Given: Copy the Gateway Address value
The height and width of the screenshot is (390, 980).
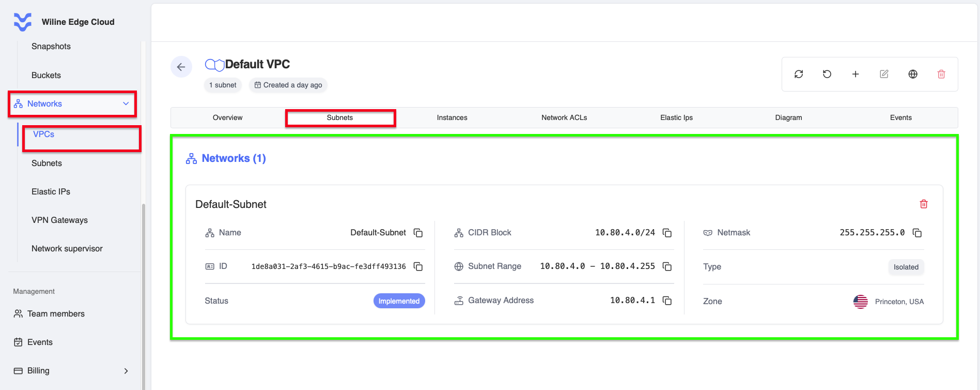Looking at the screenshot, I should (x=667, y=301).
